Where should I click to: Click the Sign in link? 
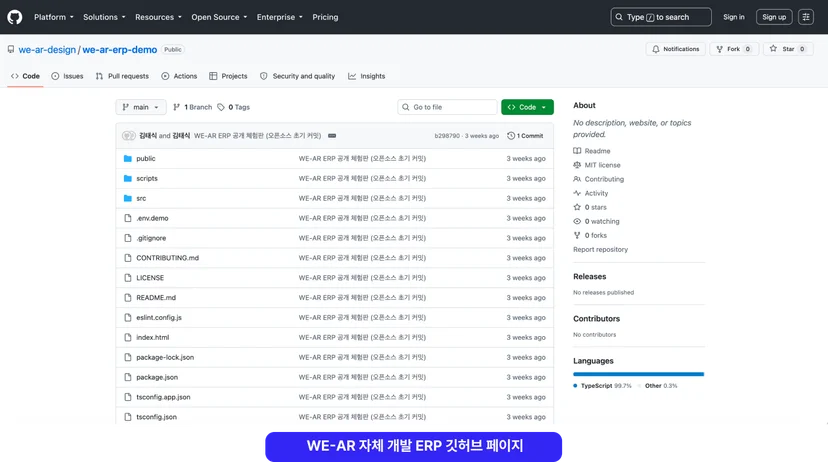[733, 17]
